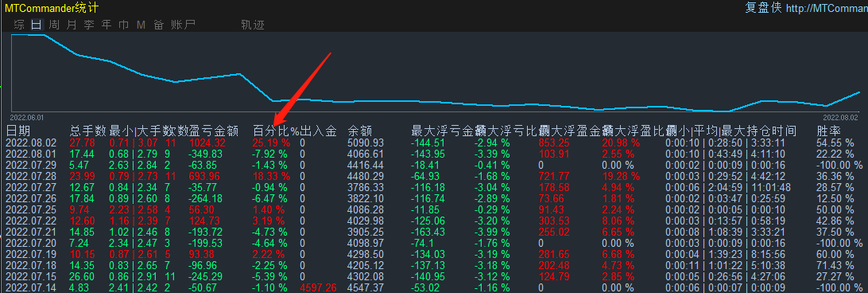Click the 25.19 % percentage cell
This screenshot has height=293, width=868.
271,143
